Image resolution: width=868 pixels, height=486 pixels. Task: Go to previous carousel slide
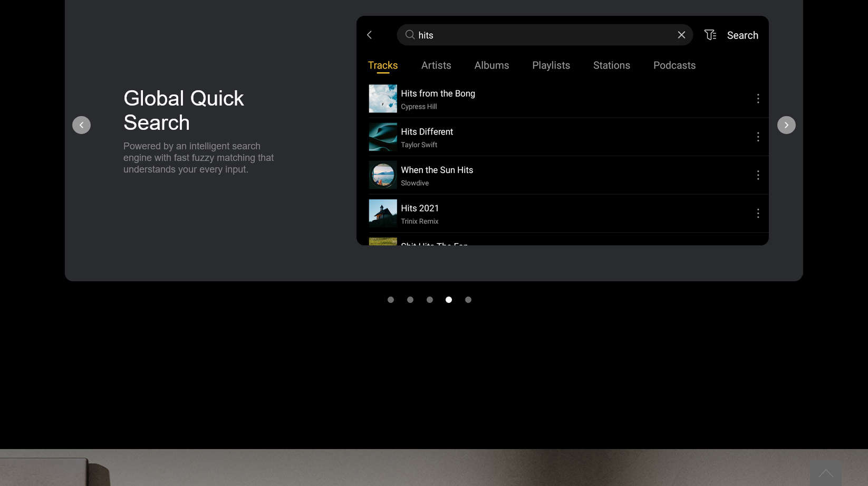point(81,125)
